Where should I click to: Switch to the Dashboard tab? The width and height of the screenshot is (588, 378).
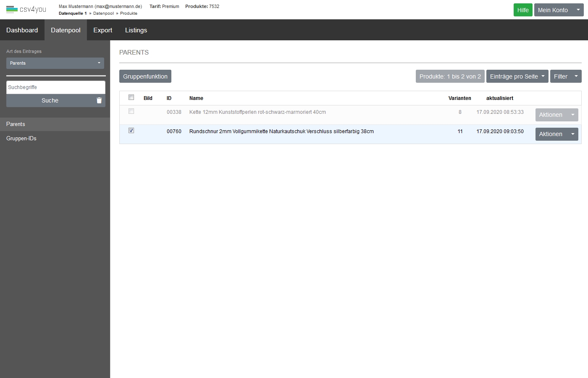(22, 30)
